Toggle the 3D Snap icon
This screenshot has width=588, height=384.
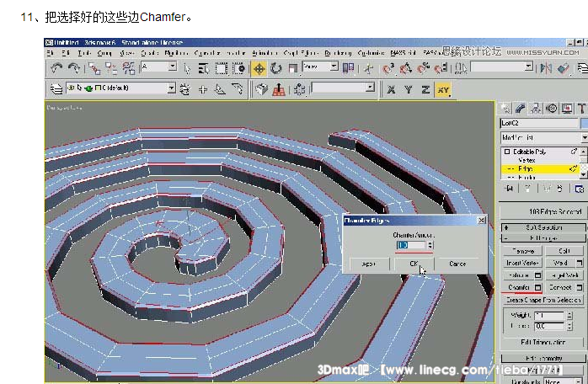click(x=388, y=68)
